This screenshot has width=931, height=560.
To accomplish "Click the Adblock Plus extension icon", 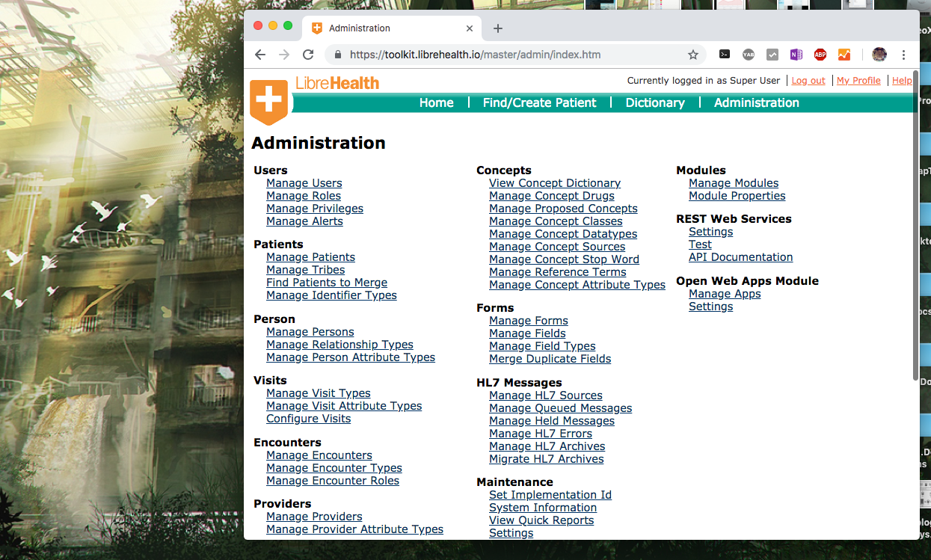I will pos(820,55).
